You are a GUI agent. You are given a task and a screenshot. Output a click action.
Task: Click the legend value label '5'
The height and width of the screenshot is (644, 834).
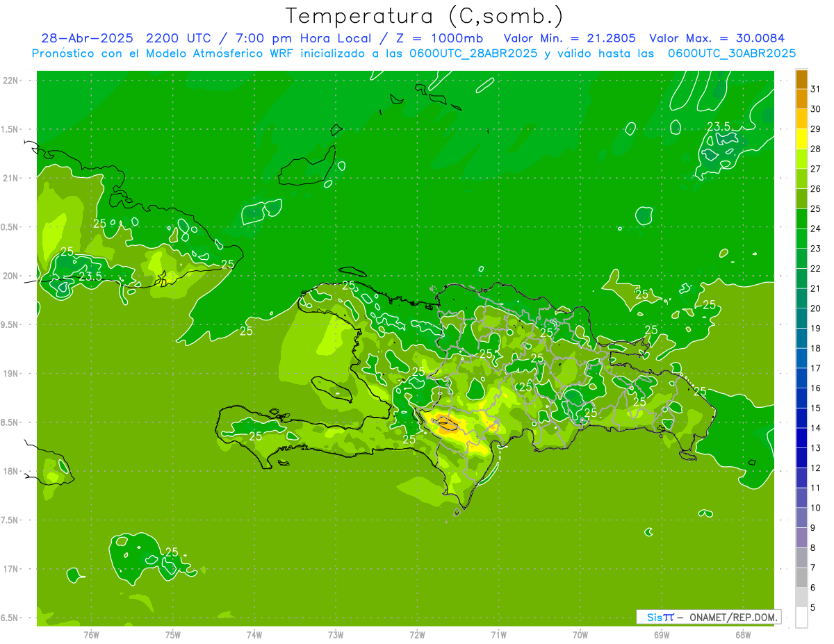(x=813, y=607)
